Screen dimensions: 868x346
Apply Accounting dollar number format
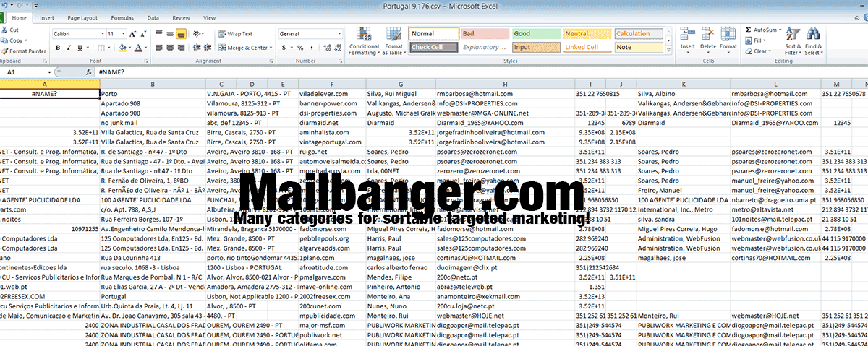click(x=283, y=48)
